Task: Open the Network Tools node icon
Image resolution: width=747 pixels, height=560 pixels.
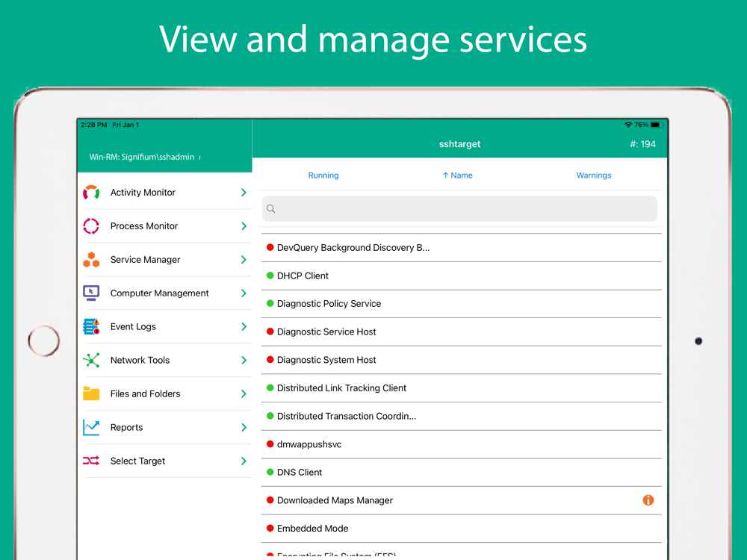Action: [91, 360]
